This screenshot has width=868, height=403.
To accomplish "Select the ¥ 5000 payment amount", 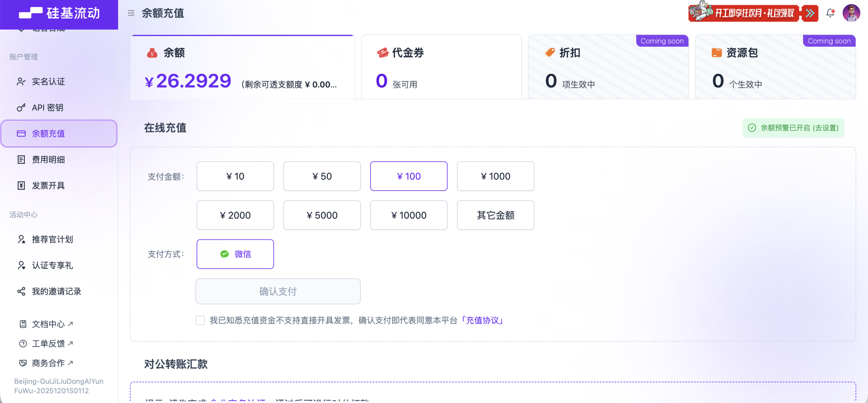I will (322, 215).
